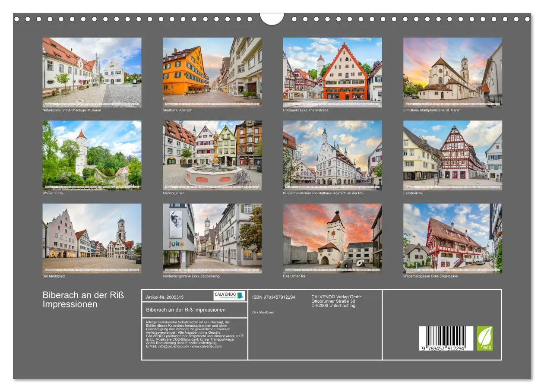Click the Stadtpfarrkirche St. Martin sunset photo
Screen dimensions: 544x392
click(x=453, y=72)
